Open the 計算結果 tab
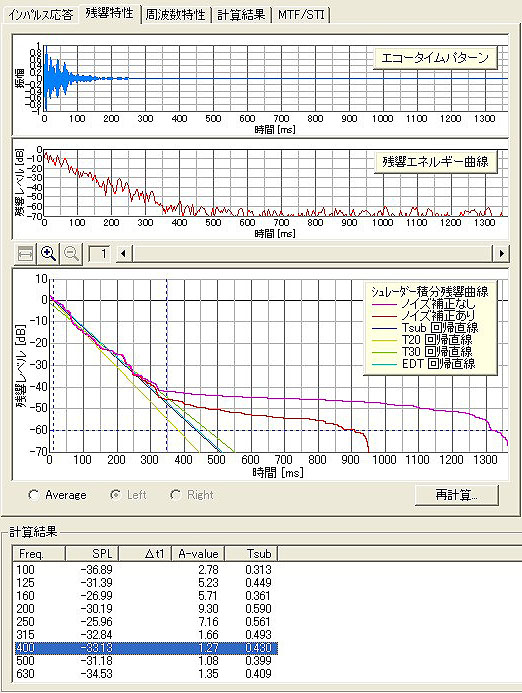 [x=241, y=15]
